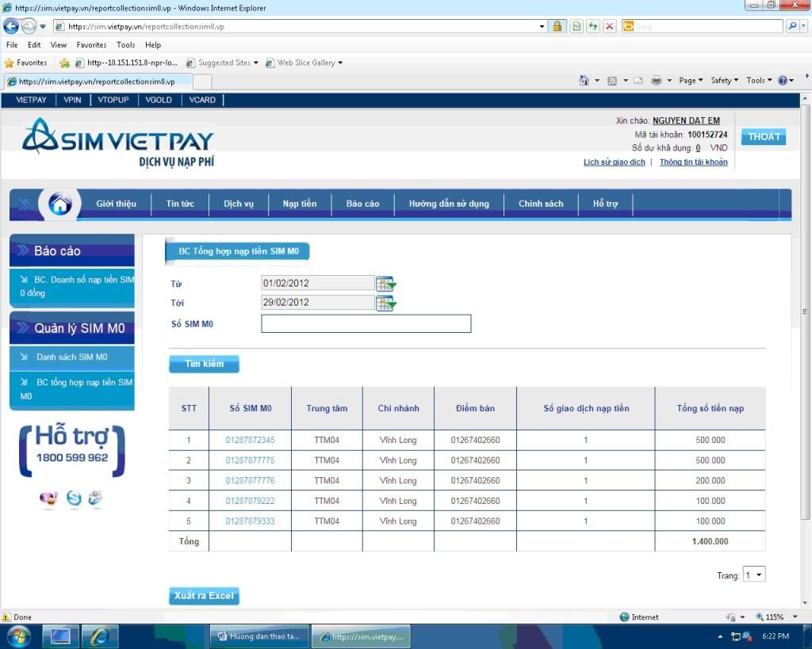Click the Tìm kiếm search button

[x=204, y=364]
